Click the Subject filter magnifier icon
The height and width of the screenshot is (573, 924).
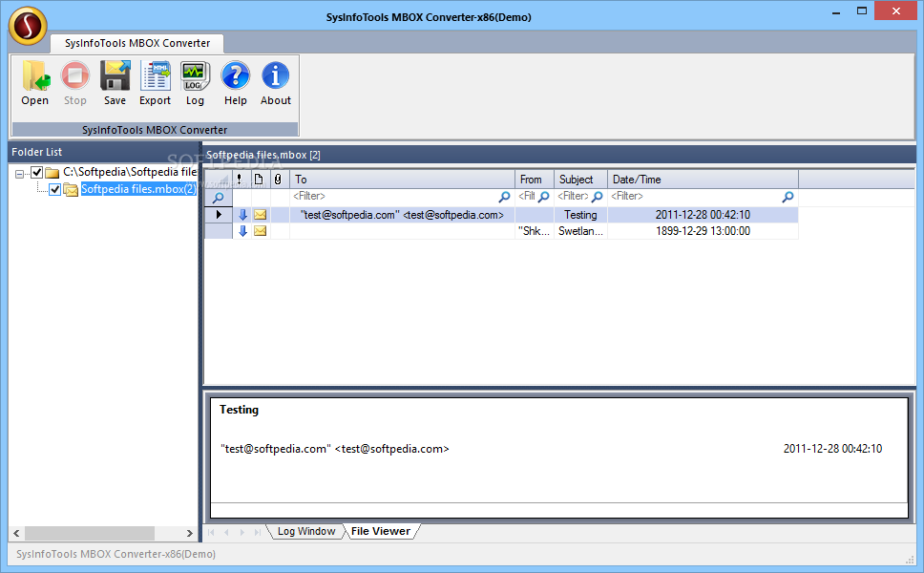[597, 197]
